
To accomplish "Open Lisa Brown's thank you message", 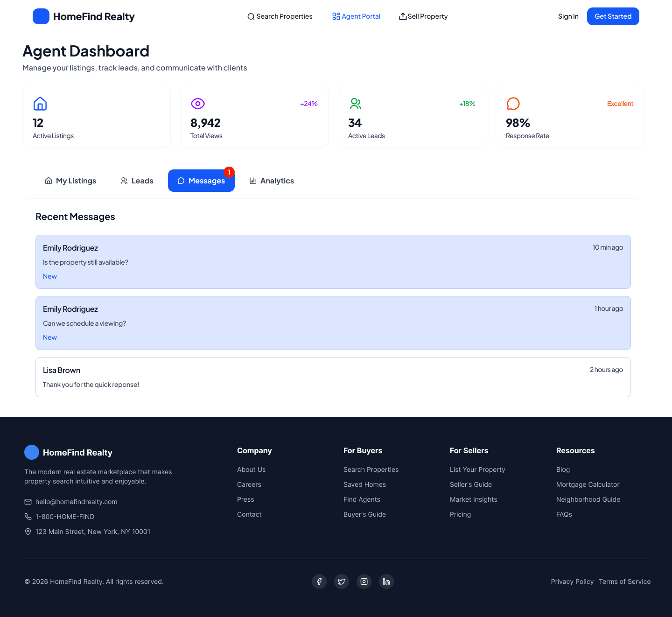I will [x=333, y=377].
